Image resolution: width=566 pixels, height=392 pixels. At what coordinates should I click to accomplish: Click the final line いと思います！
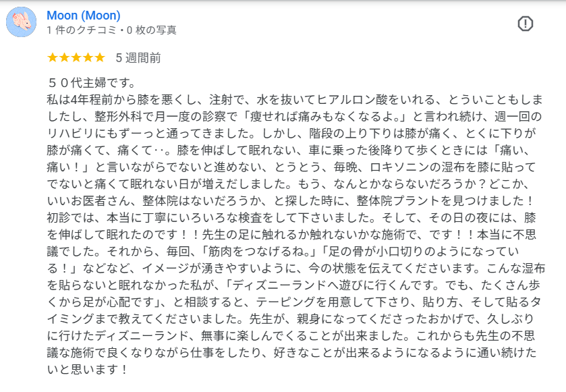point(87,370)
